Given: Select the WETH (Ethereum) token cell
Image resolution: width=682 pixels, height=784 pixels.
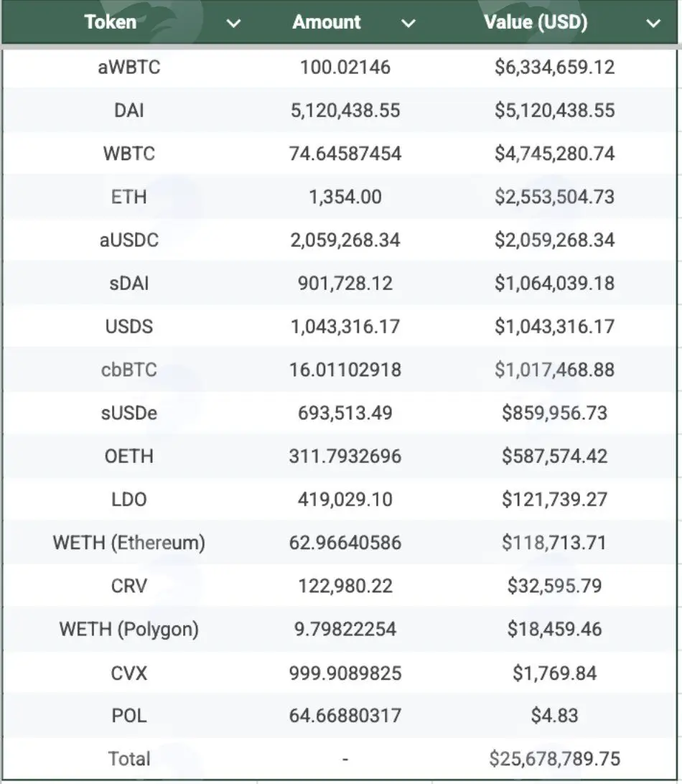Looking at the screenshot, I should click(x=129, y=543).
